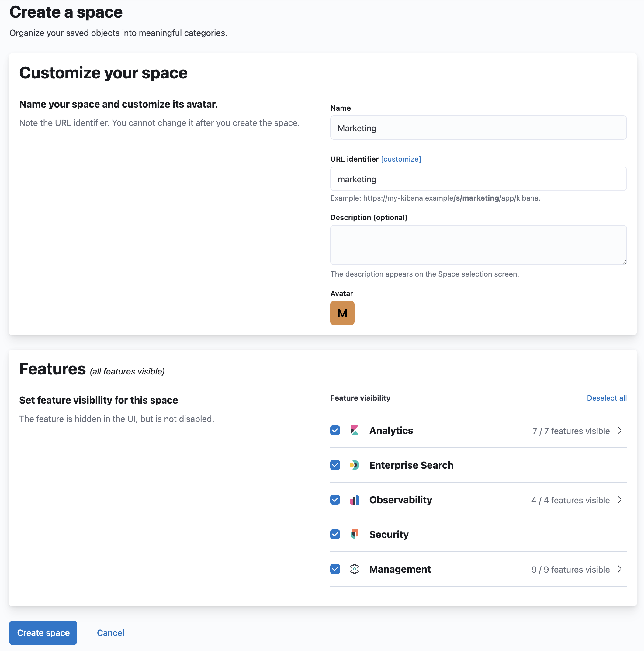Image resolution: width=644 pixels, height=651 pixels.
Task: Click the Enterprise Search feature icon
Action: click(x=354, y=465)
